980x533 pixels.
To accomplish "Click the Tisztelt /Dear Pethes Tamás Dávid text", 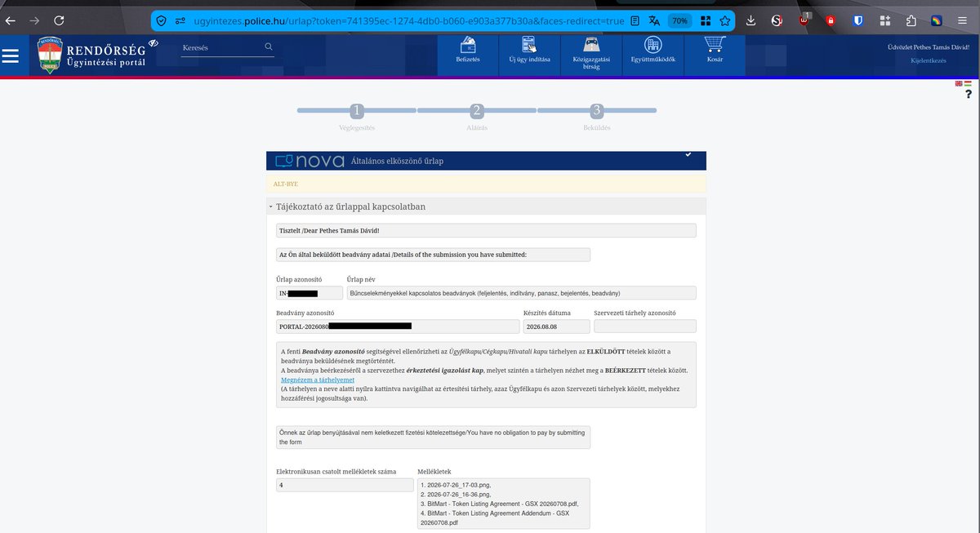I will pos(329,231).
